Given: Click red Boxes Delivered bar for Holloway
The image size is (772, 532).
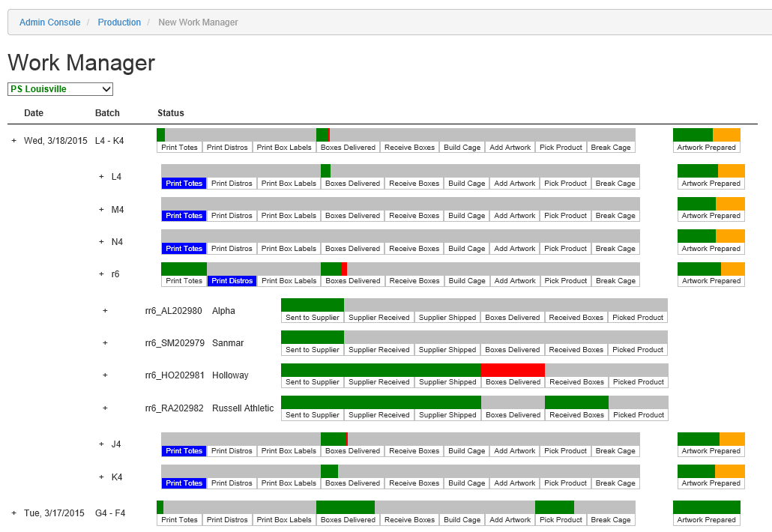Looking at the screenshot, I should click(513, 369).
